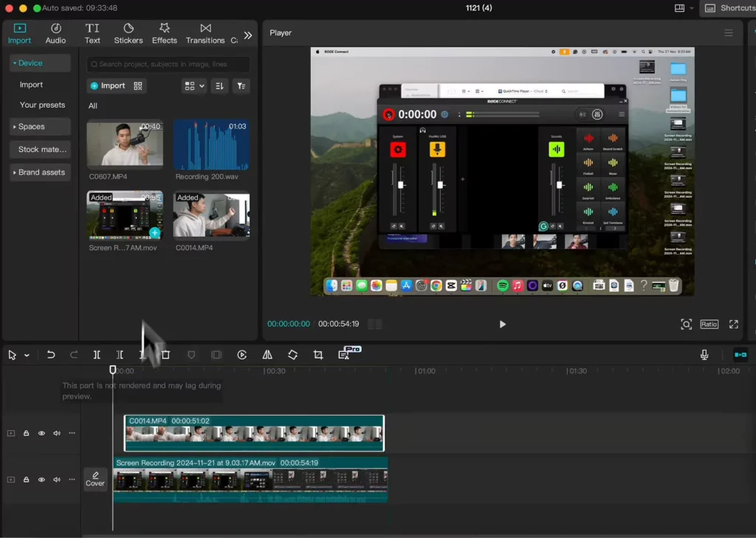Click the Undo arrow in timeline toolbar
This screenshot has height=538, width=756.
(x=51, y=355)
